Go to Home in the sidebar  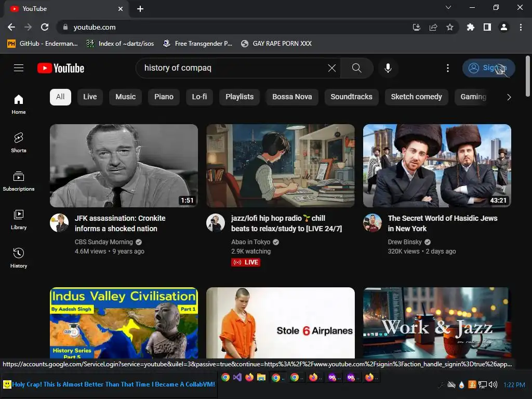19,104
